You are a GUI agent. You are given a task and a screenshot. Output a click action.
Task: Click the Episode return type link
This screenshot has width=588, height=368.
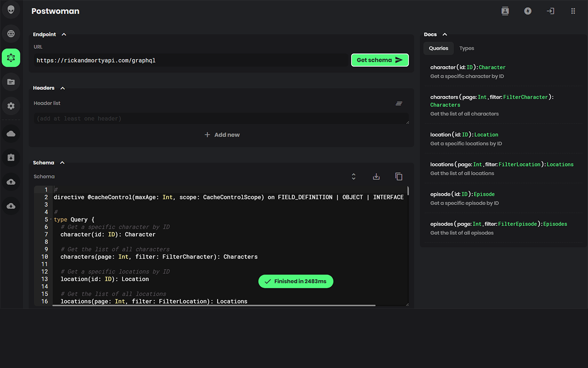(484, 194)
